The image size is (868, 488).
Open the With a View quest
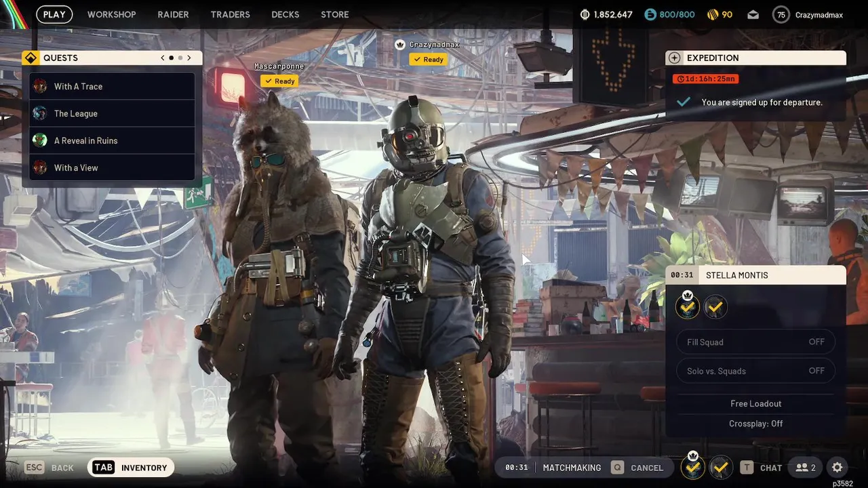click(x=112, y=167)
